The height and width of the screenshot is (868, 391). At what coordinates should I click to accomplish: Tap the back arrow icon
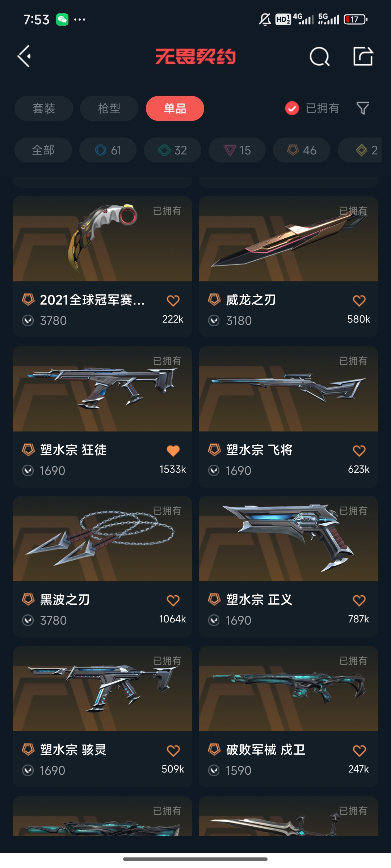click(x=25, y=56)
